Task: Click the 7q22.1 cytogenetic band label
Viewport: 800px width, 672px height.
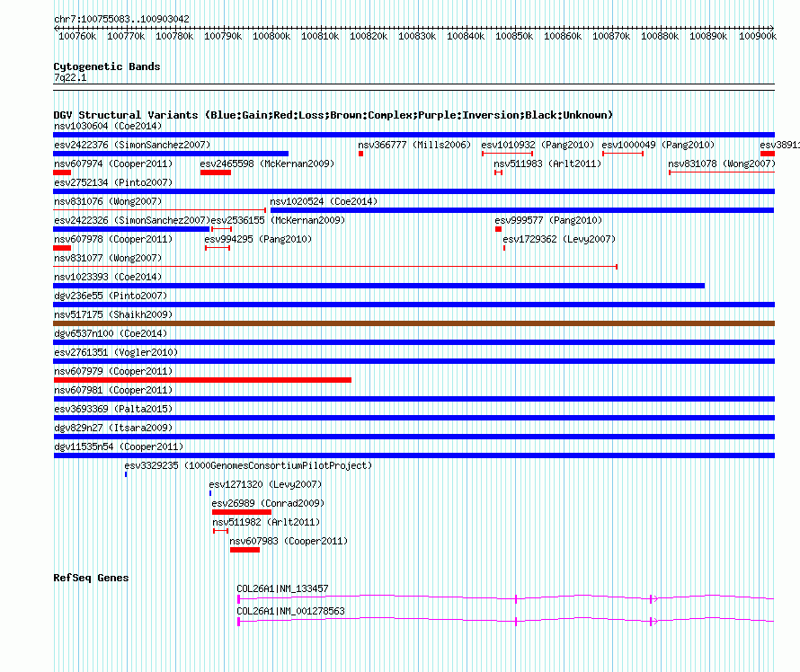Action: tap(70, 78)
